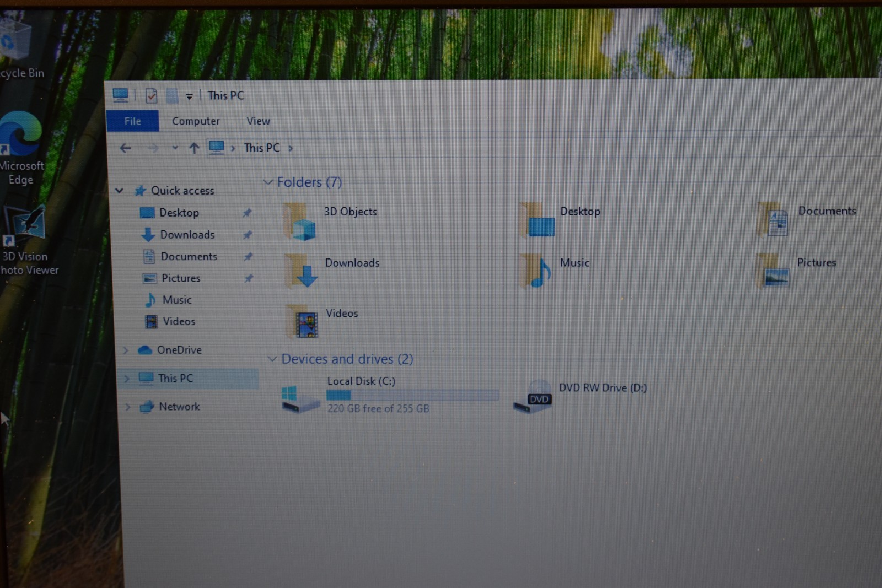The height and width of the screenshot is (588, 882).
Task: Select the Local Disk (C:) drive icon
Action: (300, 398)
